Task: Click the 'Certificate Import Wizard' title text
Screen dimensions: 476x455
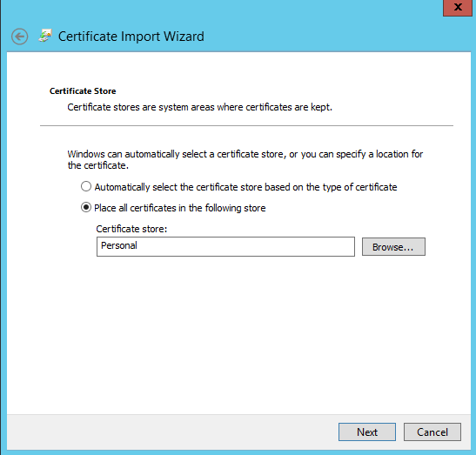Action: pyautogui.click(x=131, y=37)
